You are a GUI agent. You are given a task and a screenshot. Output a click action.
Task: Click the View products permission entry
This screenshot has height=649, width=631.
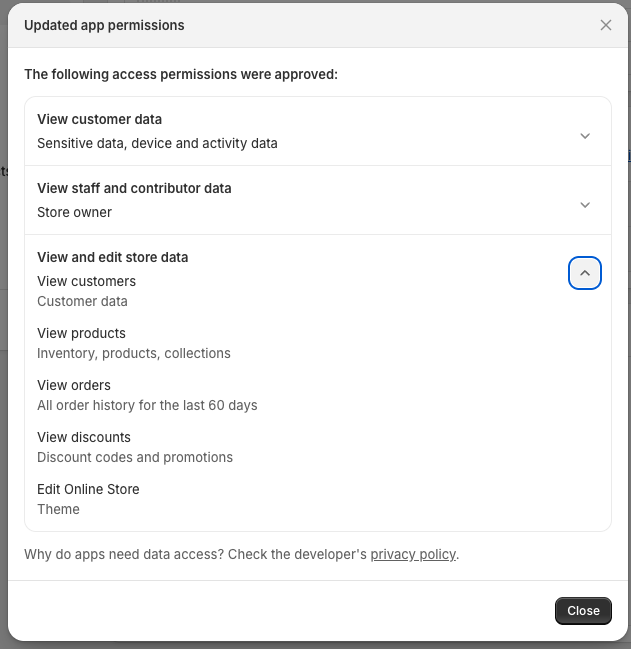[82, 333]
